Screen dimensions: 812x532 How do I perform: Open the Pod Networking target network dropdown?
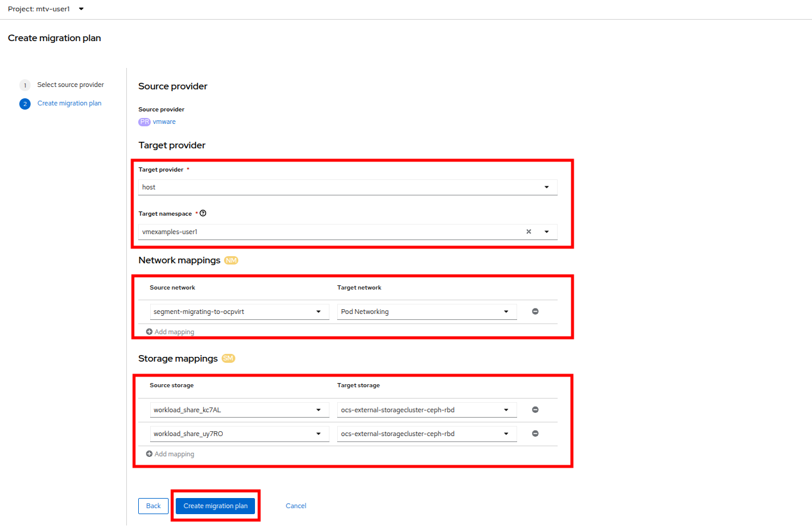(x=427, y=312)
